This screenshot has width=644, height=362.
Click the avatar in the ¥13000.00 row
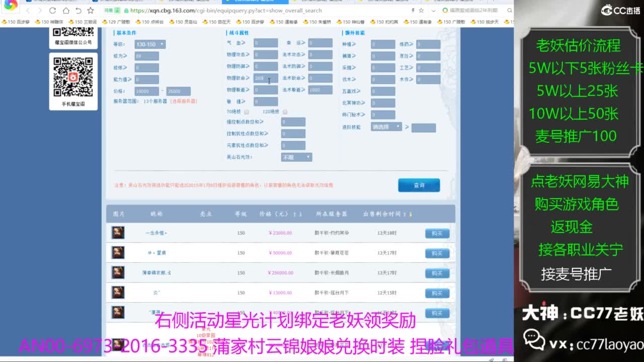point(118,292)
